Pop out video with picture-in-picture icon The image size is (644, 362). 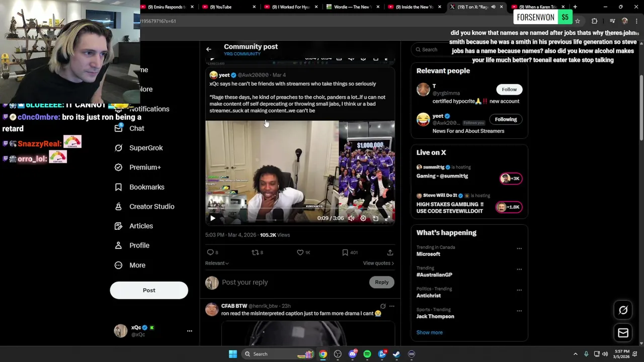click(x=375, y=218)
